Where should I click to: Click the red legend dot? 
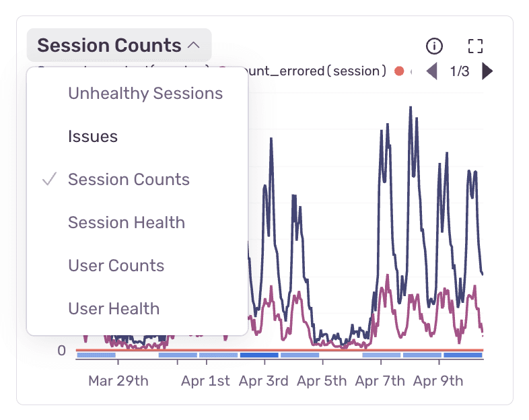coord(399,71)
